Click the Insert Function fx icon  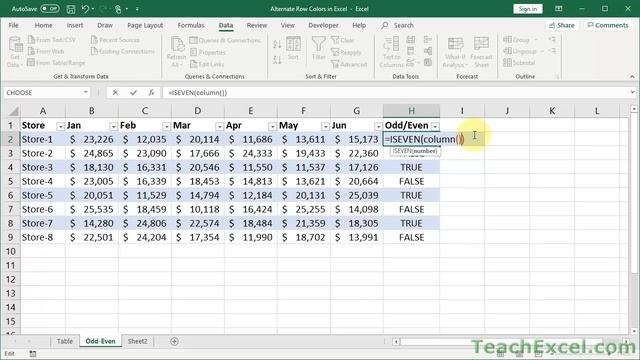pos(151,93)
